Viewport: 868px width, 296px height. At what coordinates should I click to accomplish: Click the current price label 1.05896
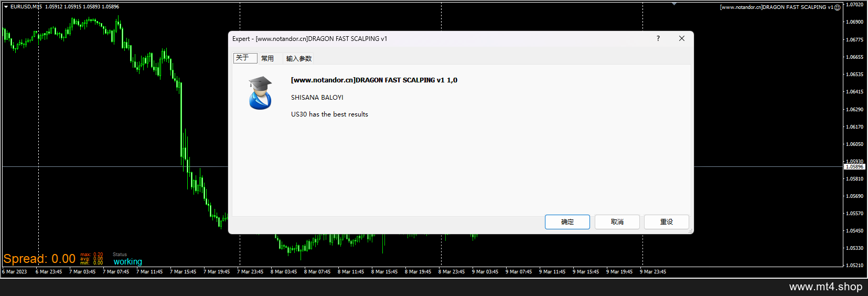click(x=854, y=166)
